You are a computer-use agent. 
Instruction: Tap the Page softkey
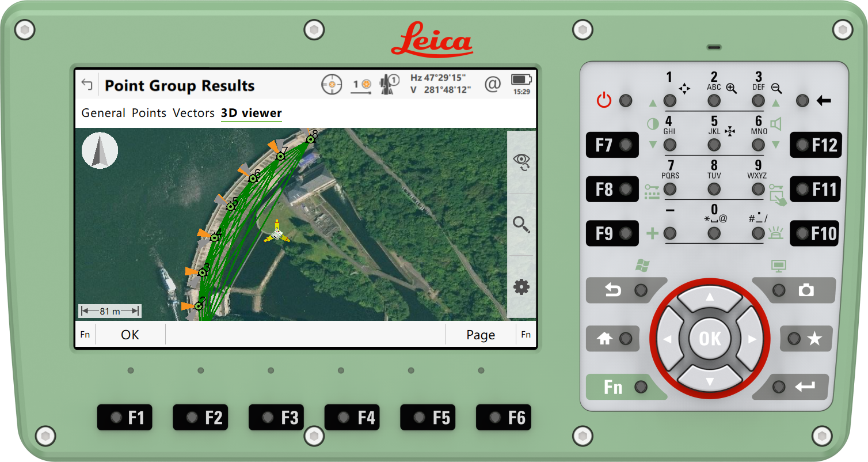tap(480, 335)
